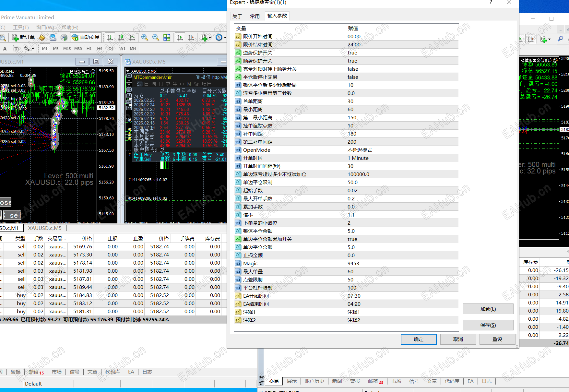
Task: Select the line chart icon
Action: pyautogui.click(x=132, y=37)
